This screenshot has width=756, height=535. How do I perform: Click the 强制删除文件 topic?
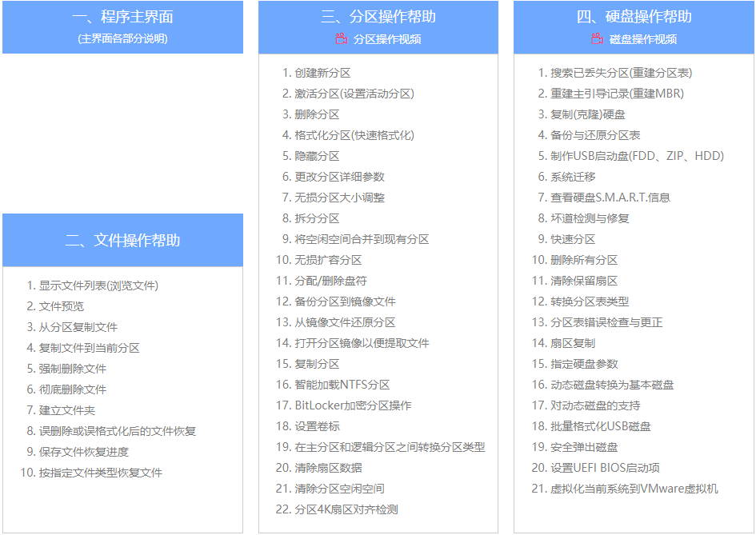click(72, 369)
